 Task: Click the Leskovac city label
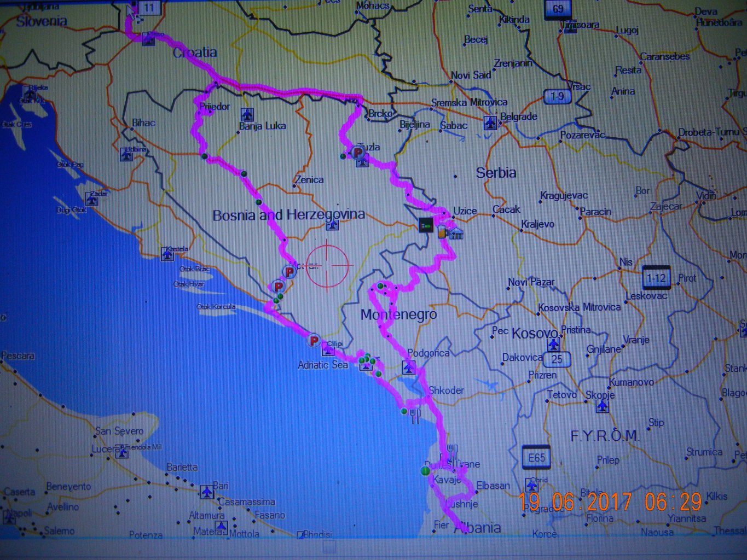coord(646,296)
